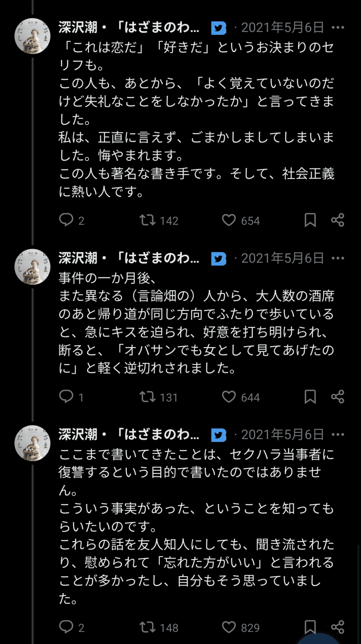Boost the post with 142 reposts

tap(148, 220)
